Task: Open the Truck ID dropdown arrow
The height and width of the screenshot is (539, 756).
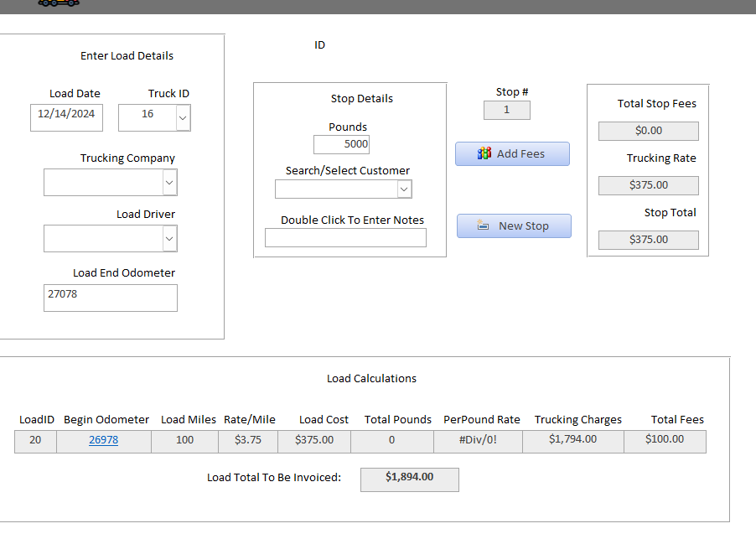Action: pyautogui.click(x=184, y=118)
